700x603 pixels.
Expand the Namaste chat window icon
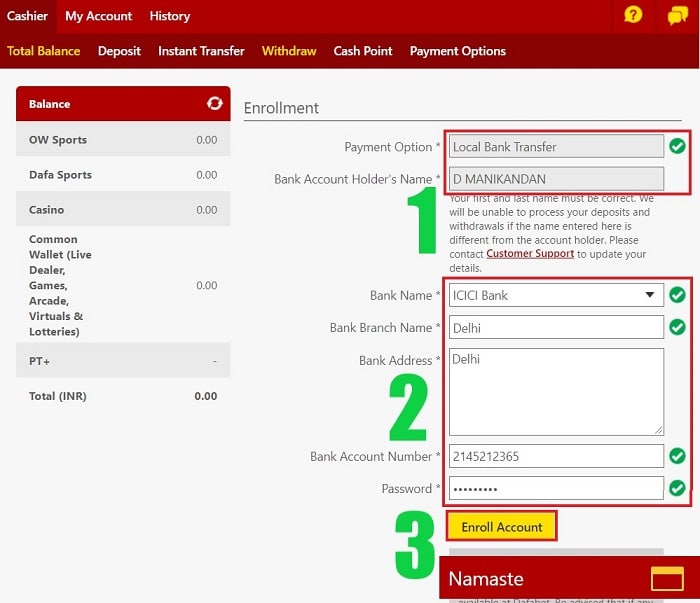tap(667, 578)
